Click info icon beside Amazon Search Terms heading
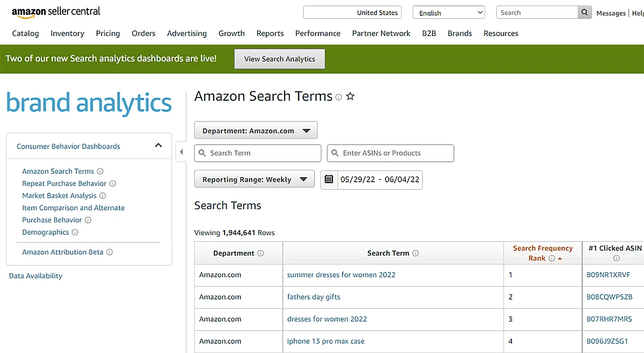This screenshot has height=353, width=644. click(x=339, y=97)
